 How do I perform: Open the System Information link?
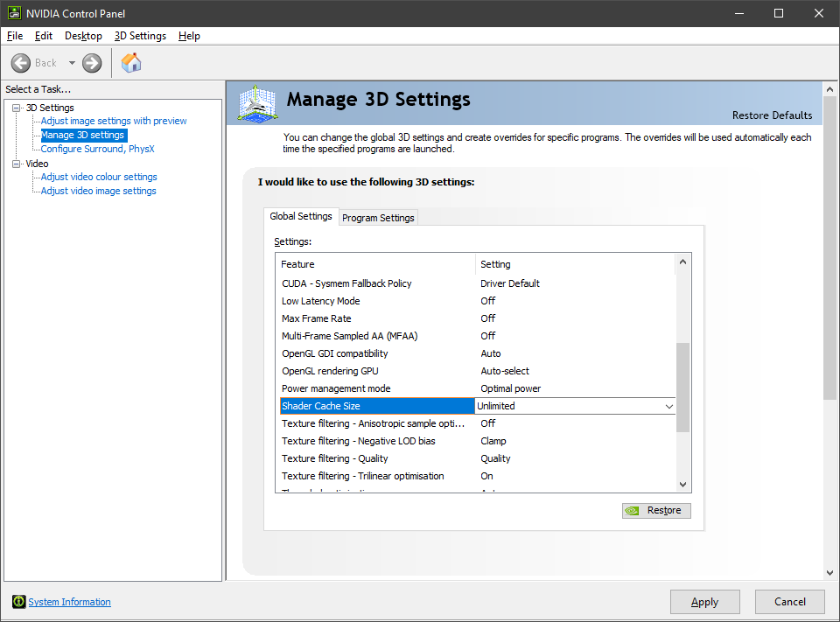pyautogui.click(x=70, y=602)
